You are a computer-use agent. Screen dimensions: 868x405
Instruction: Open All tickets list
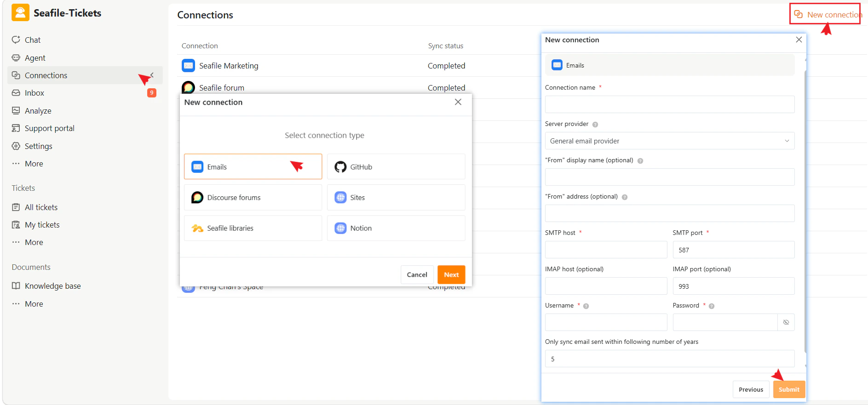[x=41, y=207]
